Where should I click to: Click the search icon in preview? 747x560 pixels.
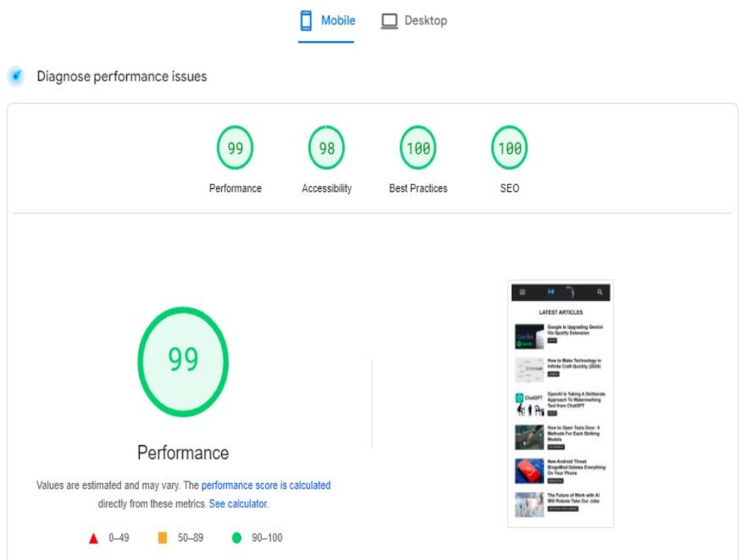(600, 292)
